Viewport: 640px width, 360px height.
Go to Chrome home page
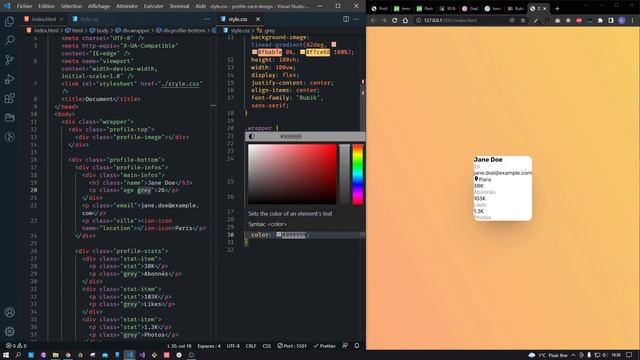405,20
